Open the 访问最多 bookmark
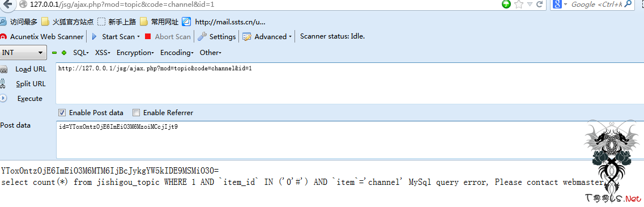Screen dimensions: 644x207 pos(19,22)
